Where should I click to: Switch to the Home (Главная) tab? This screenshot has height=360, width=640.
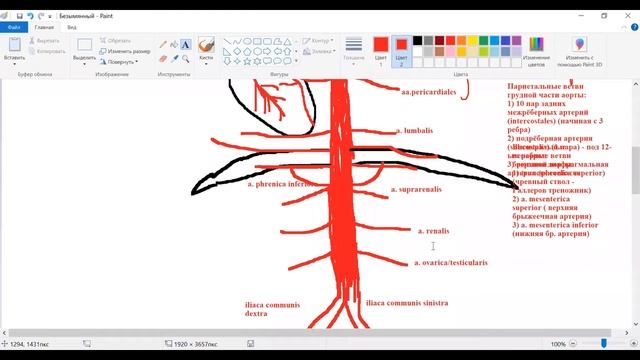pyautogui.click(x=44, y=27)
